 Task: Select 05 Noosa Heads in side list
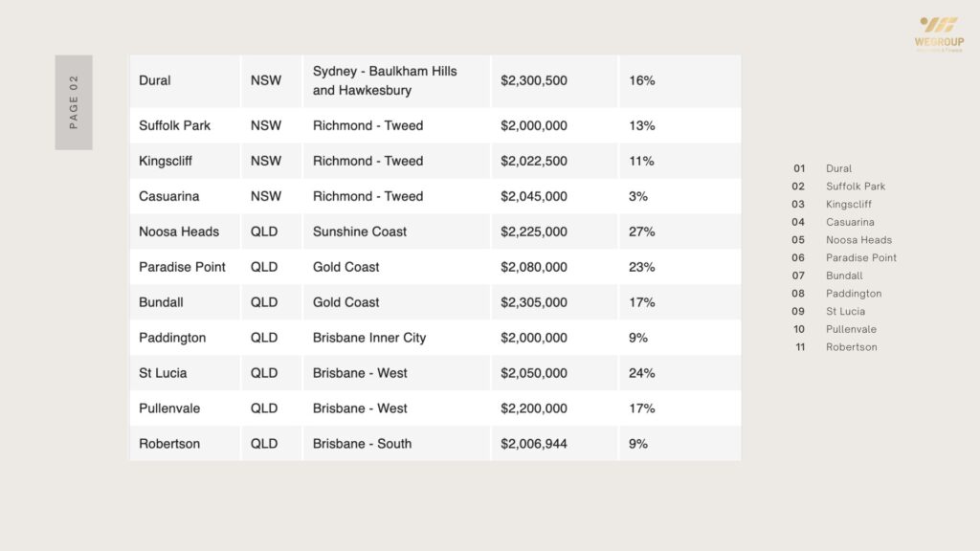coord(858,240)
